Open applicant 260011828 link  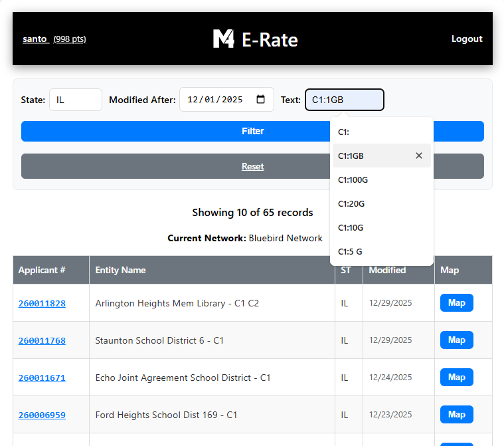[42, 304]
